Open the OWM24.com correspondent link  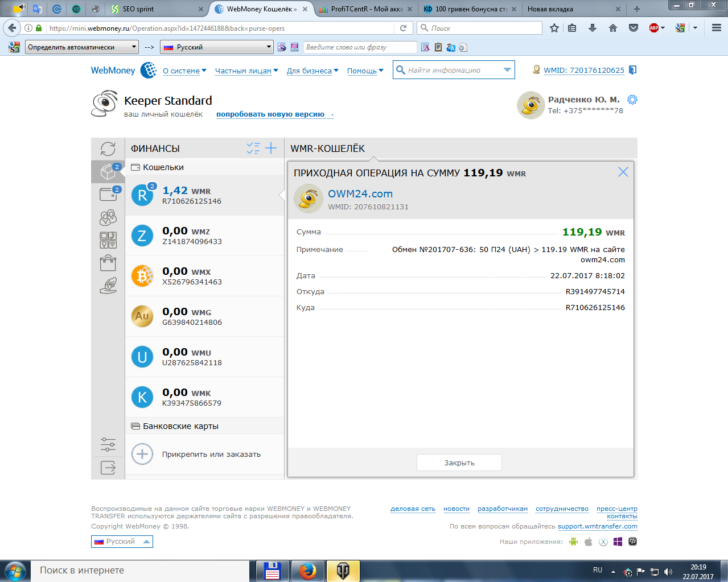click(360, 194)
